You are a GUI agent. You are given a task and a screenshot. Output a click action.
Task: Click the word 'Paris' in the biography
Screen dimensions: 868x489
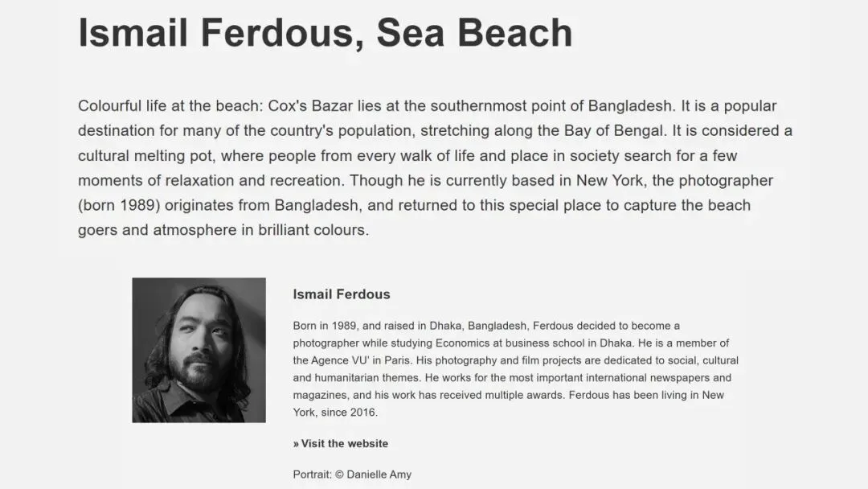[x=397, y=360]
